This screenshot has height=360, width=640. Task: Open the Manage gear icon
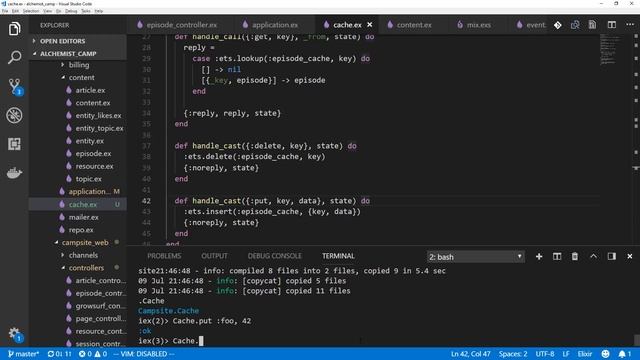(x=15, y=333)
